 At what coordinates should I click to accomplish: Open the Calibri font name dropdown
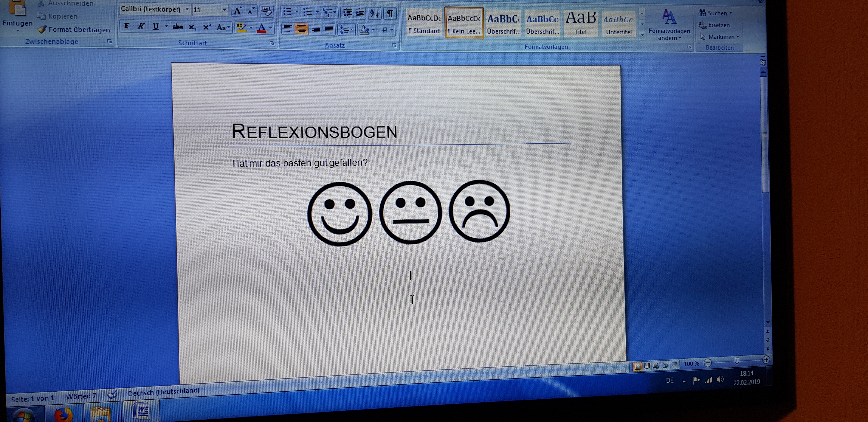(187, 9)
